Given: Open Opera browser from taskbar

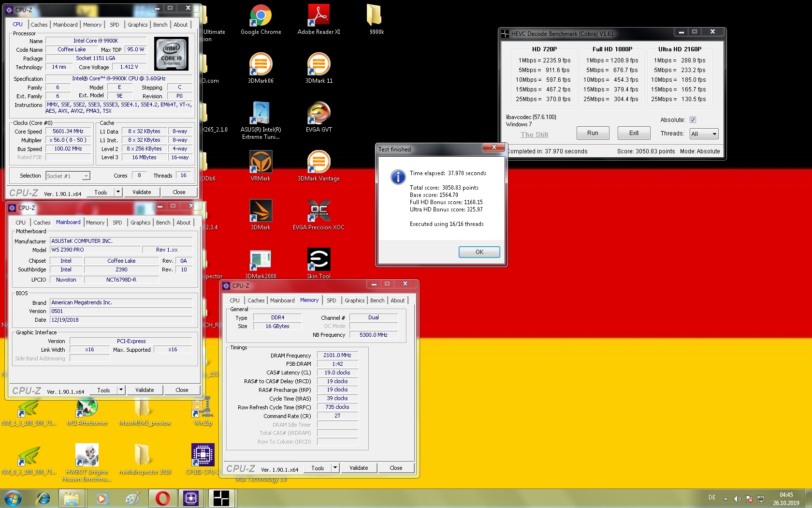Looking at the screenshot, I should pos(162,498).
